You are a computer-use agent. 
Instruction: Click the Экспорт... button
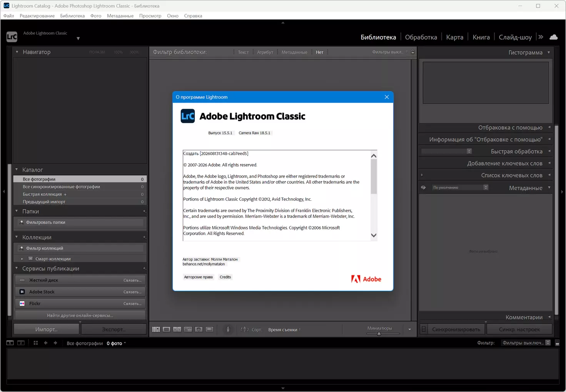114,329
